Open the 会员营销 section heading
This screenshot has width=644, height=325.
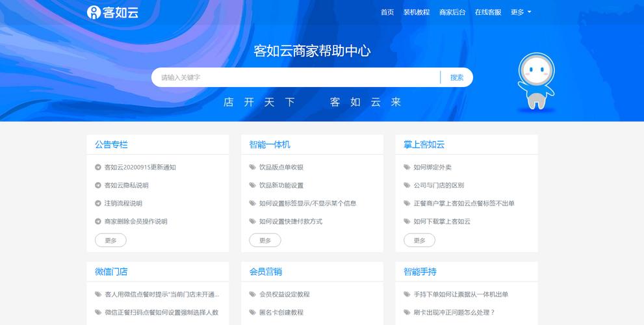point(266,272)
